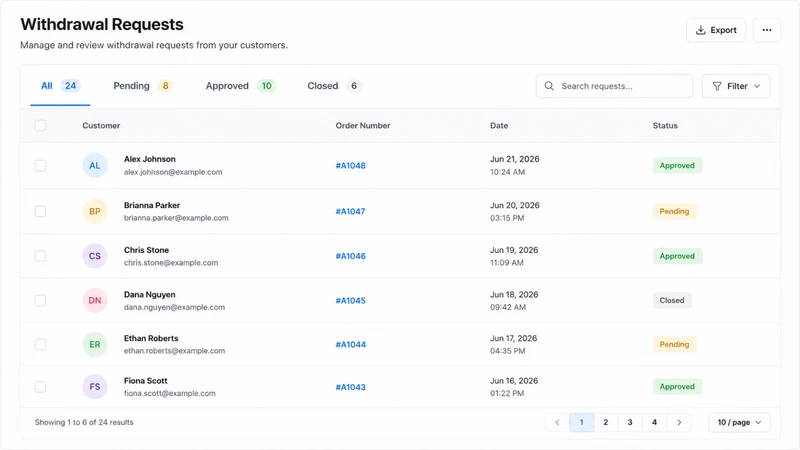Select page 1 in pagination
800x450 pixels.
pos(582,422)
